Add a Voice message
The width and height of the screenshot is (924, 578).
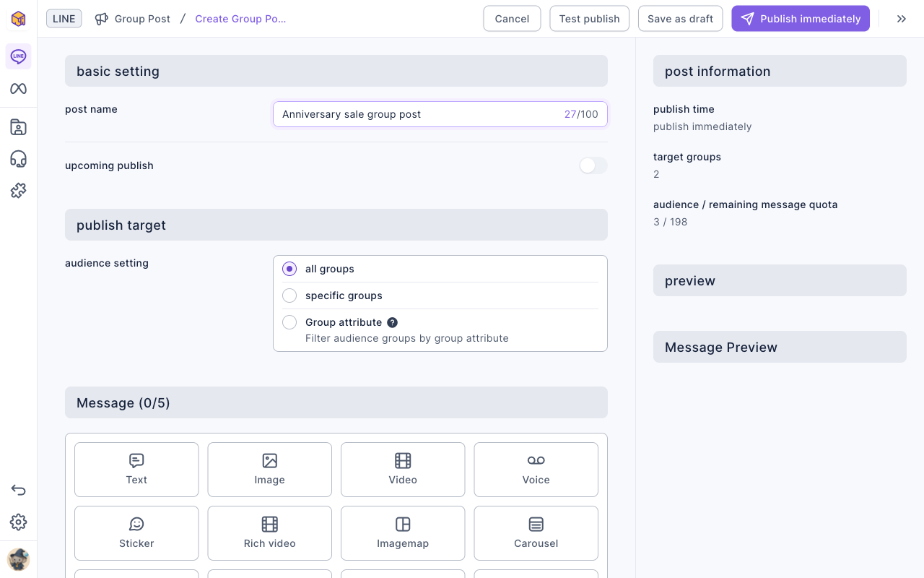click(536, 470)
